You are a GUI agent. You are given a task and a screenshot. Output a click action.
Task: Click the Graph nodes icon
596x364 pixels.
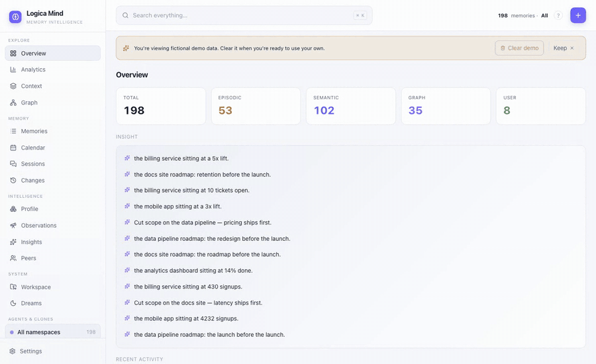tap(13, 103)
